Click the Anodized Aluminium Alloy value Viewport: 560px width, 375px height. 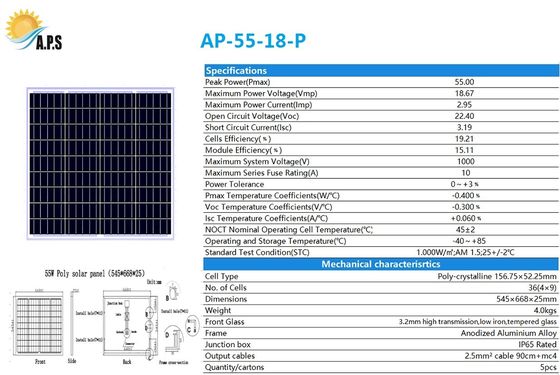coord(509,333)
